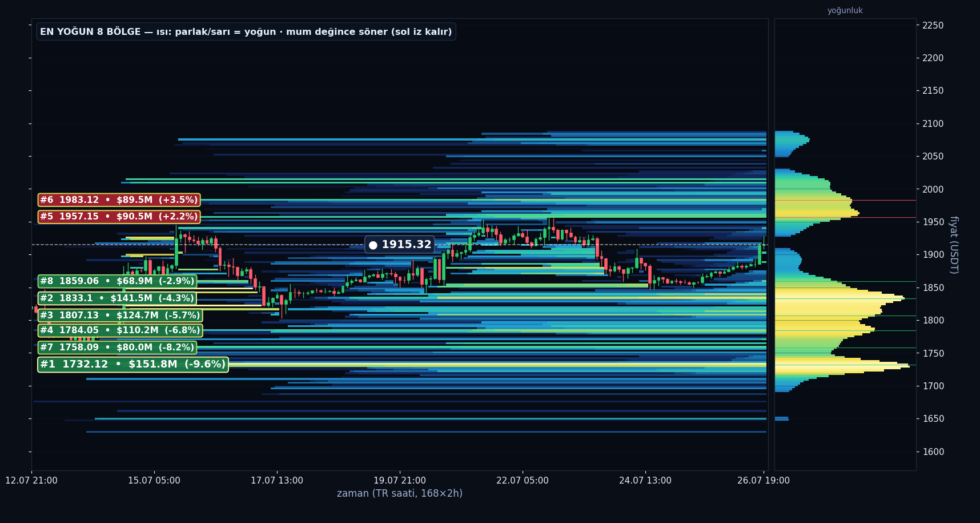The width and height of the screenshot is (980, 523).
Task: Click the #7 1758.09 $80.0M zone label
Action: click(117, 348)
